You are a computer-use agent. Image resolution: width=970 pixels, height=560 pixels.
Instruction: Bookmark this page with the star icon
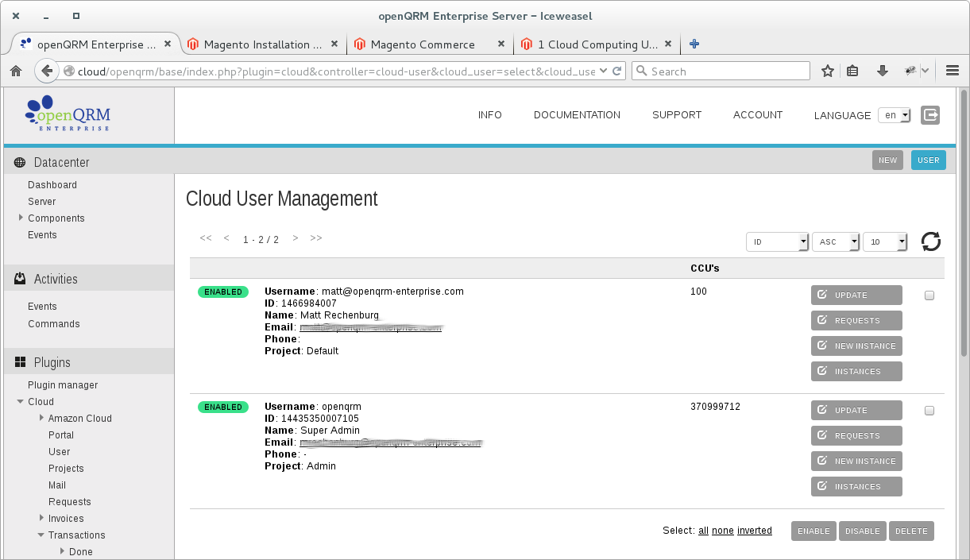828,71
